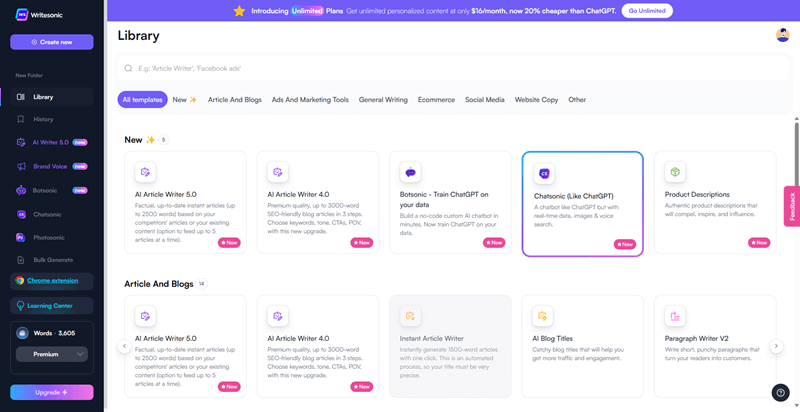This screenshot has width=800, height=412.
Task: Switch to the Website Copy tab
Action: [536, 100]
